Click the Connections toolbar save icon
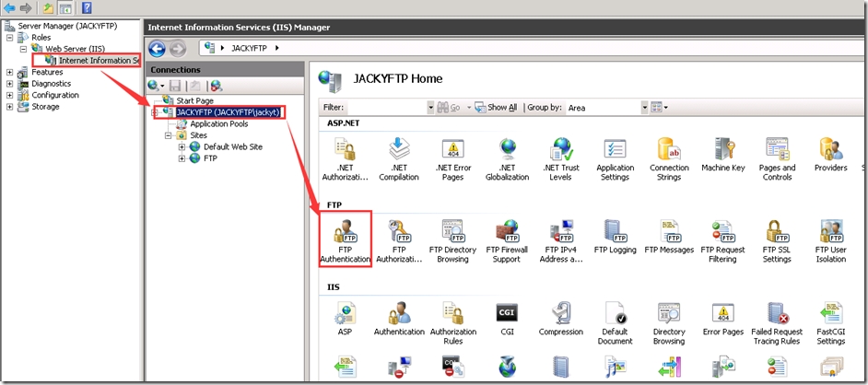Image resolution: width=868 pixels, height=385 pixels. (175, 86)
